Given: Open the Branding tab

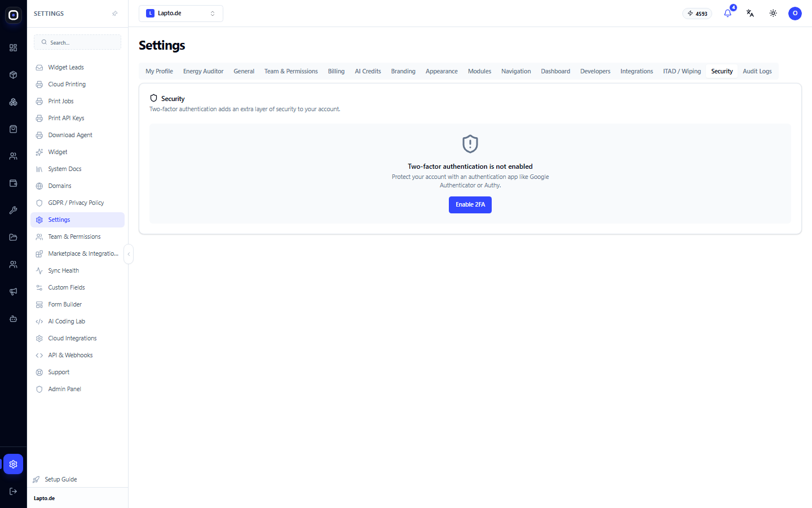Looking at the screenshot, I should pyautogui.click(x=403, y=71).
